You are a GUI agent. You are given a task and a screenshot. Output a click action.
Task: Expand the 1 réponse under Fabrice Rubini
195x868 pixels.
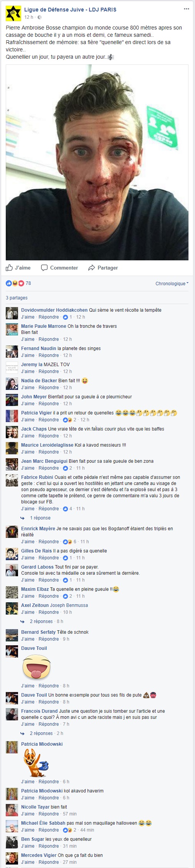40,518
